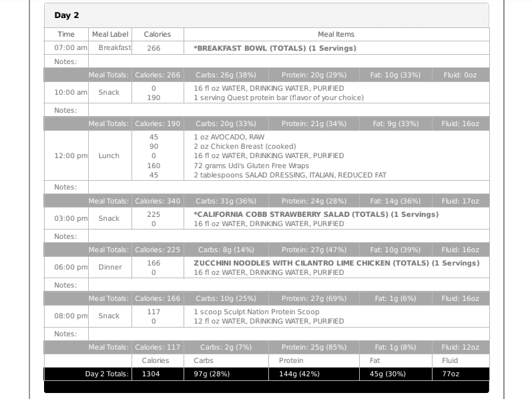The height and width of the screenshot is (399, 532).
Task: Select Calories: 190 meal total
Action: [158, 124]
